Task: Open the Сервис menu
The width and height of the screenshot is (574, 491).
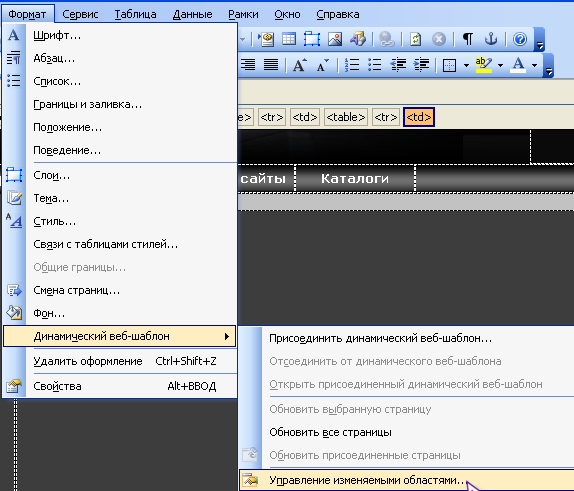Action: click(80, 14)
